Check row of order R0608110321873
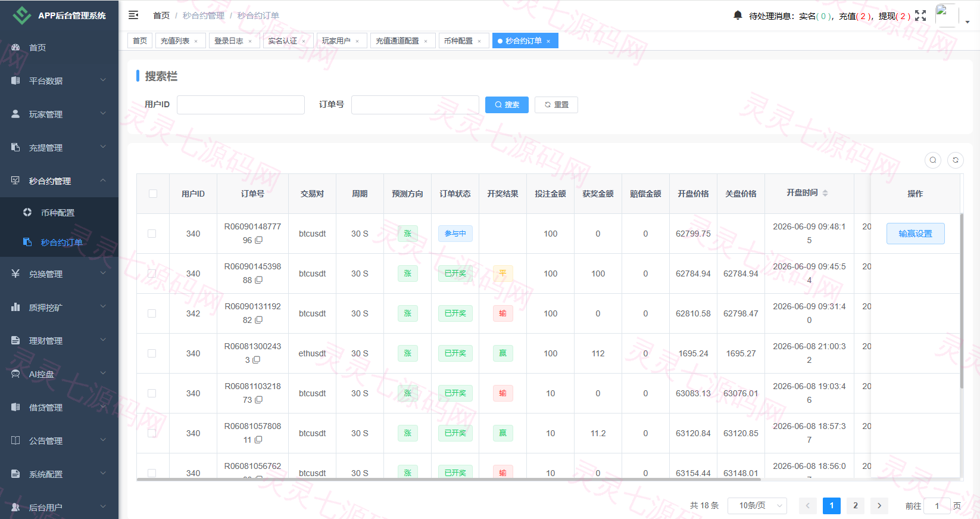 [x=152, y=393]
